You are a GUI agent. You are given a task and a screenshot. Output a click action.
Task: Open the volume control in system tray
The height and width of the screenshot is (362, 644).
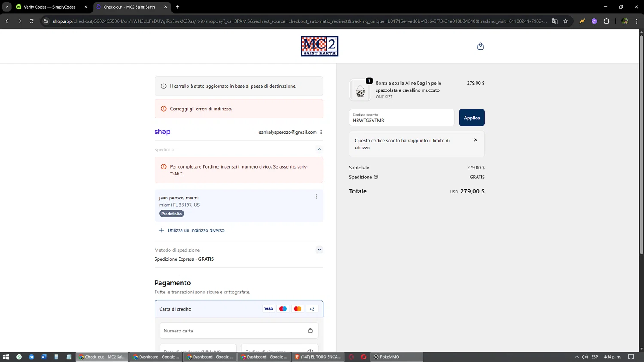[585, 357]
